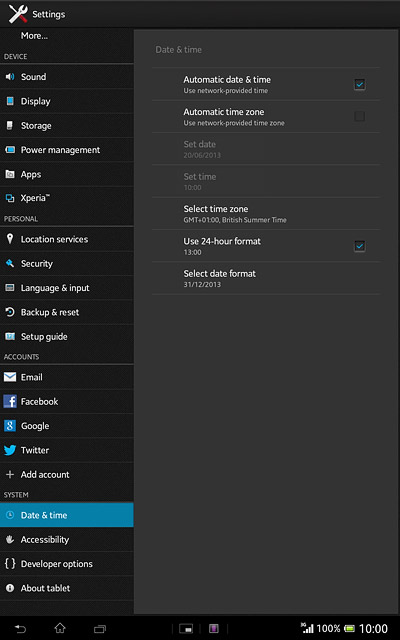This screenshot has height=640, width=400.
Task: Open Developer options menu item
Action: [x=67, y=564]
